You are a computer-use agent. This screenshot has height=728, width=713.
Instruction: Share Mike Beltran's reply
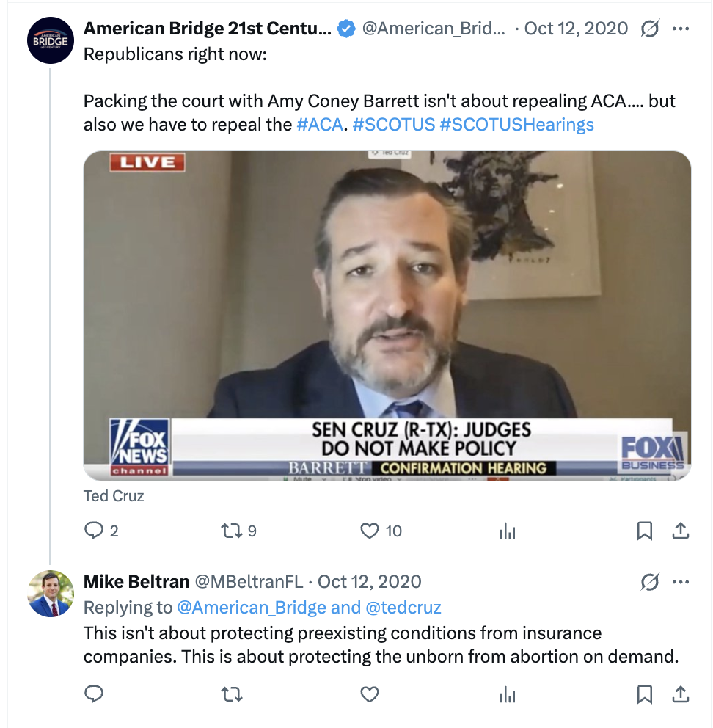pyautogui.click(x=680, y=694)
